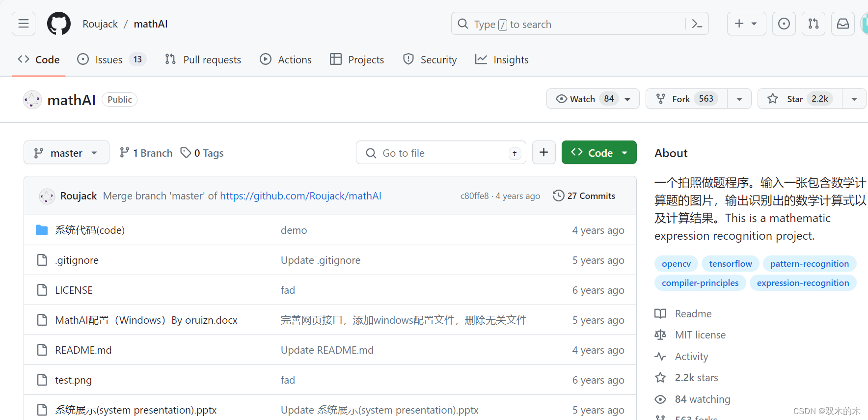This screenshot has width=868, height=420.
Task: Click the mathAI repository avatar
Action: pos(32,100)
